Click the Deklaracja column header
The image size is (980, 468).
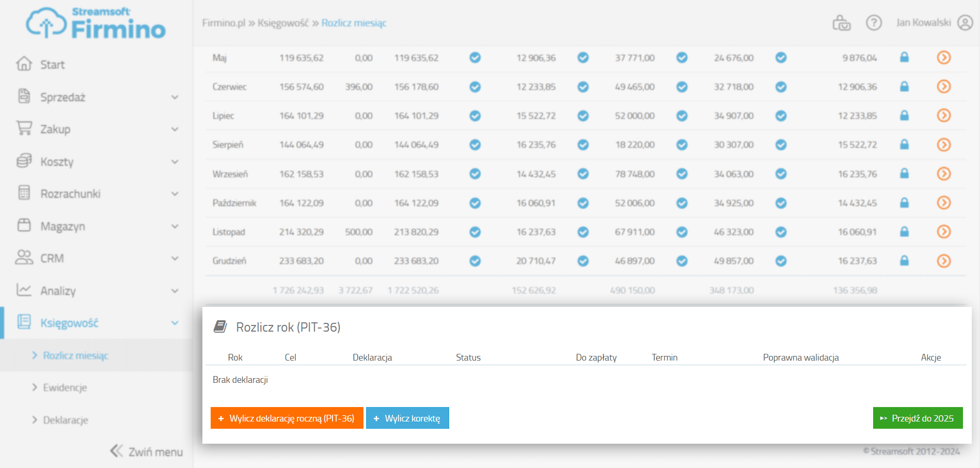372,357
